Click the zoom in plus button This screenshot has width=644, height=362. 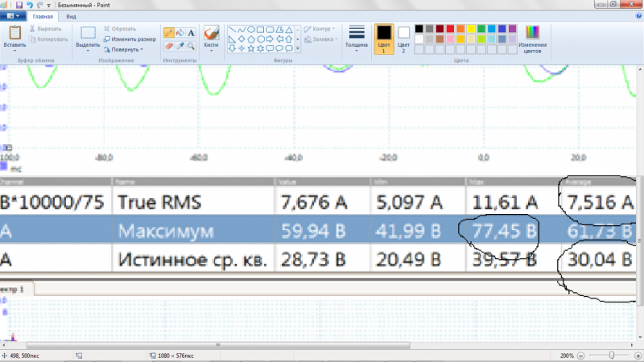point(636,355)
